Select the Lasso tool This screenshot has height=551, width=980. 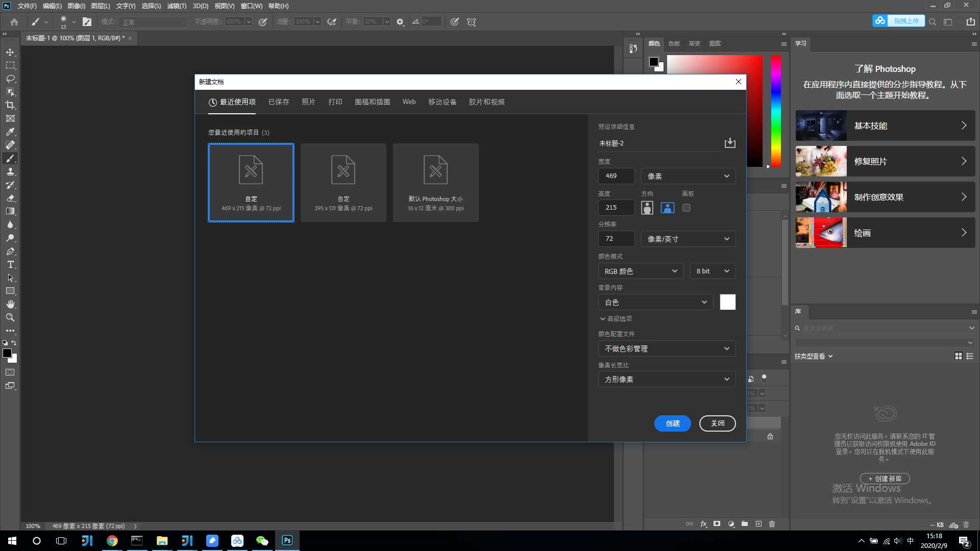click(x=10, y=79)
